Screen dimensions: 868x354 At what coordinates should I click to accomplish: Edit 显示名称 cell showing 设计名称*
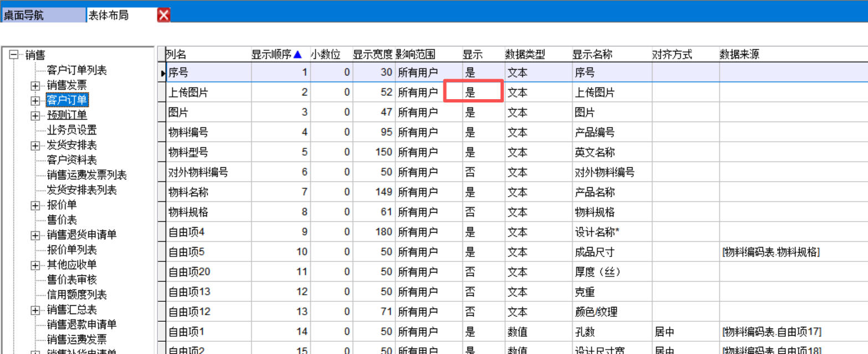tap(597, 232)
